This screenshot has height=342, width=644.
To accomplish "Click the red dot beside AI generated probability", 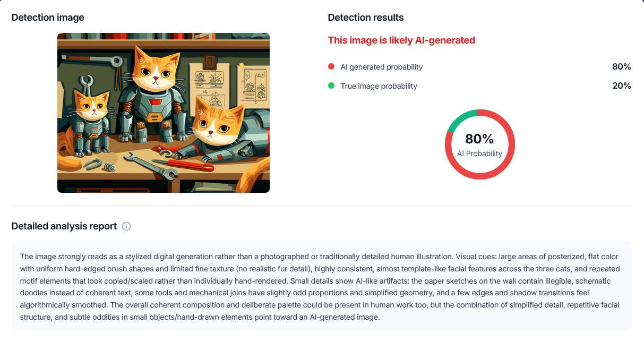I will pyautogui.click(x=331, y=67).
